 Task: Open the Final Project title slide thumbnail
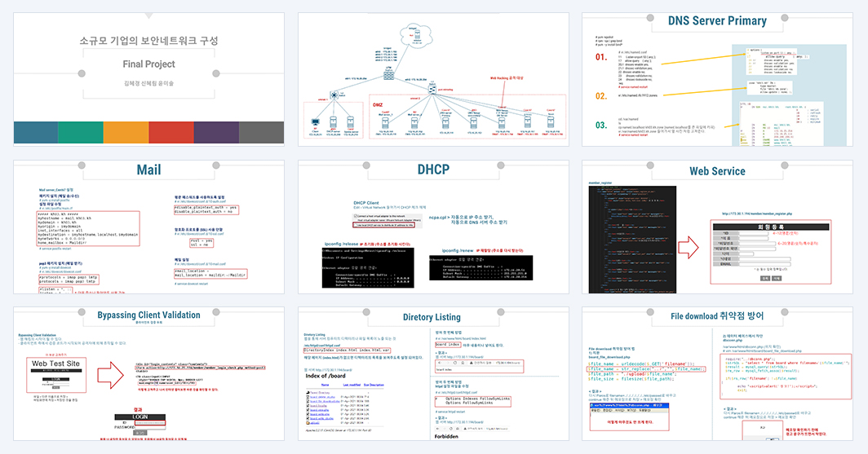pos(149,79)
